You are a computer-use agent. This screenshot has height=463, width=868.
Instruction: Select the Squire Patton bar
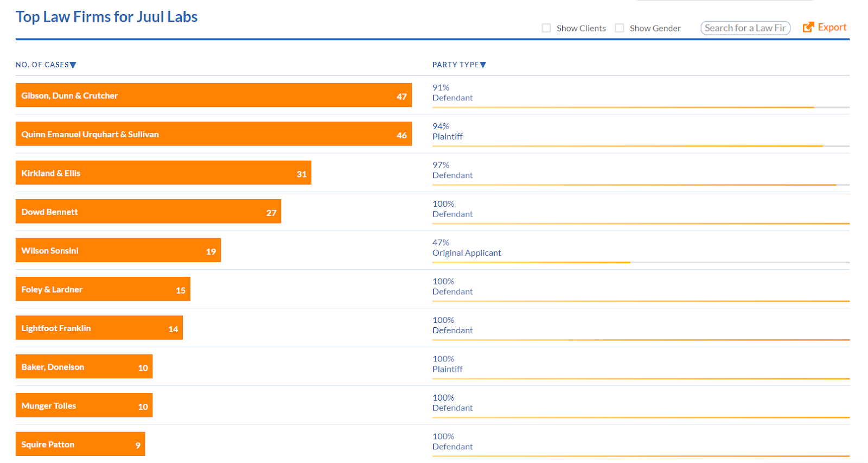80,444
